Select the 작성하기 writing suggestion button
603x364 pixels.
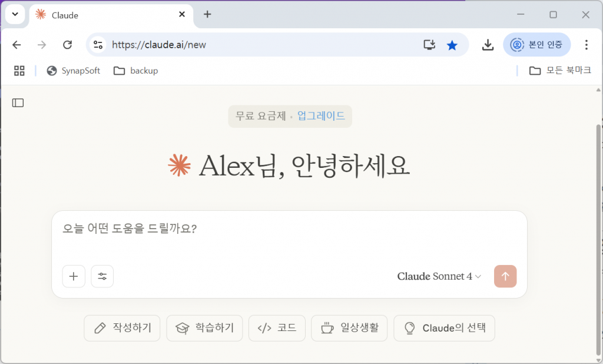(122, 328)
